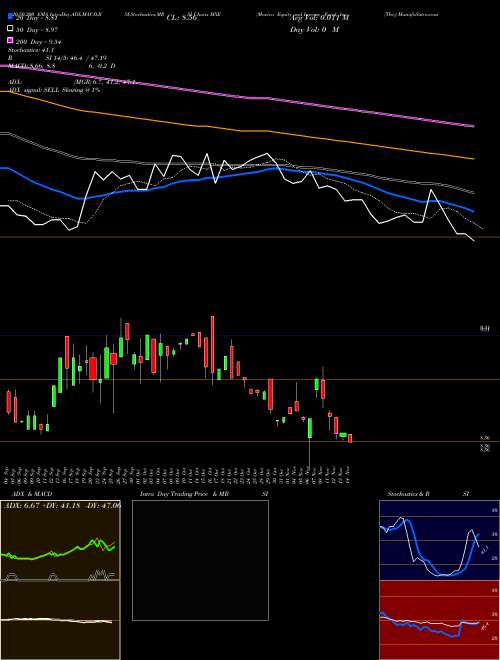Image resolution: width=500 pixels, height=660 pixels.
Task: Select the '200 Day - 9.34' legend text
Action: [38, 41]
